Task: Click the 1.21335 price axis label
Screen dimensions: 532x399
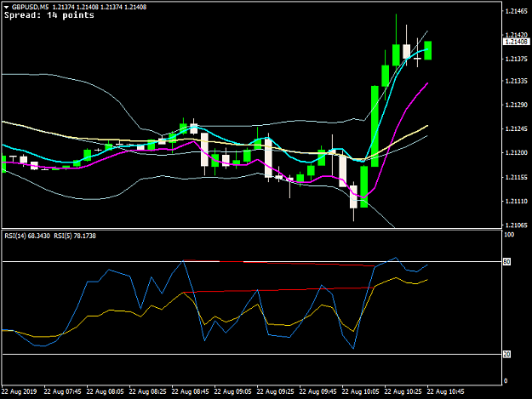Action: pos(517,81)
